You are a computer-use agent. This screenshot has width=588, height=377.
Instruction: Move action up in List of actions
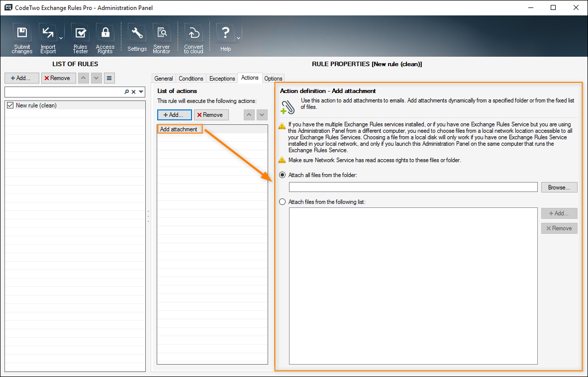249,115
